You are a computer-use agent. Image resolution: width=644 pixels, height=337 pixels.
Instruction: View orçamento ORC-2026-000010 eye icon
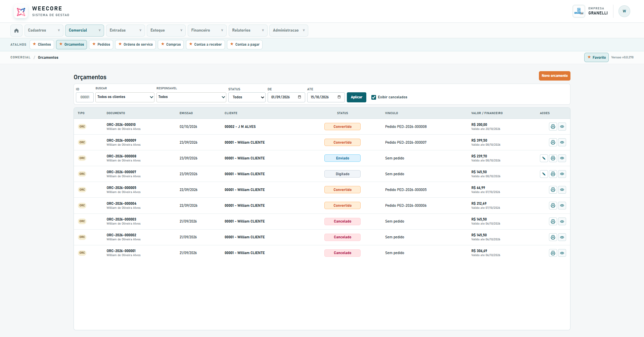(x=562, y=127)
